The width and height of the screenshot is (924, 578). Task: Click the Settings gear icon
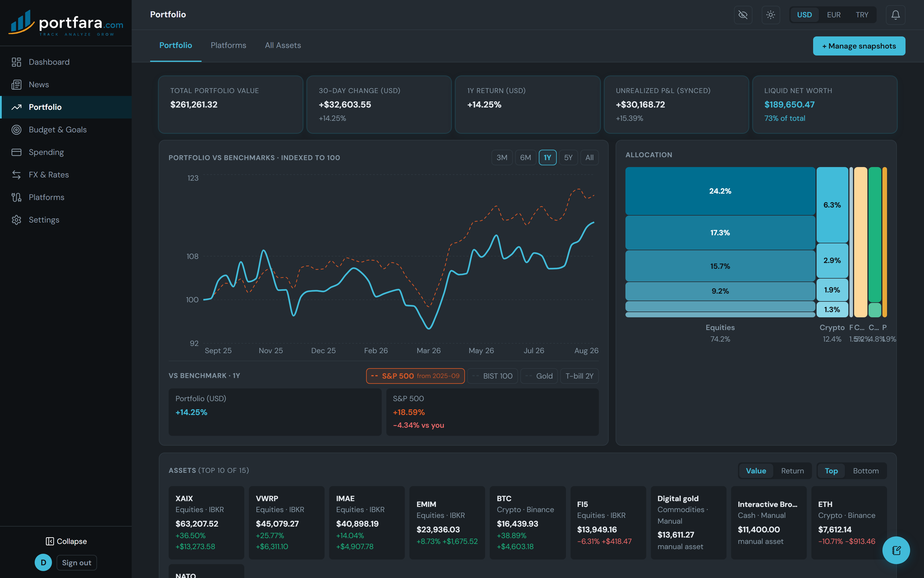pyautogui.click(x=16, y=220)
